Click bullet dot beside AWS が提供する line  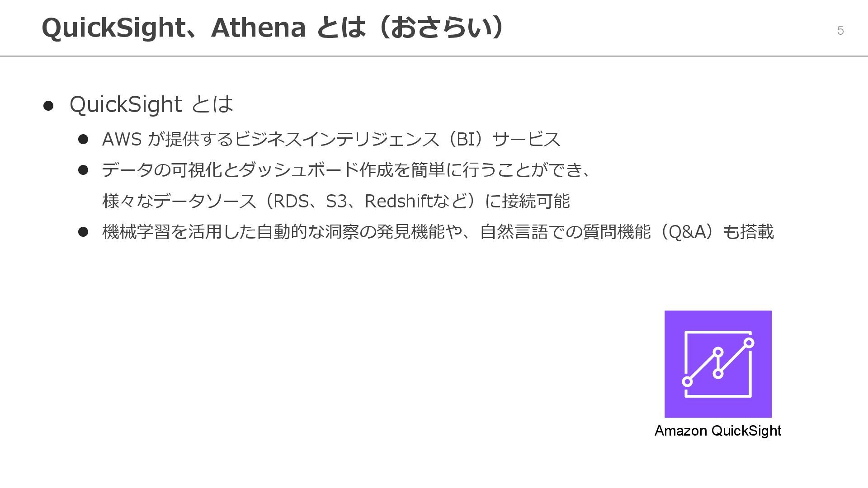83,139
